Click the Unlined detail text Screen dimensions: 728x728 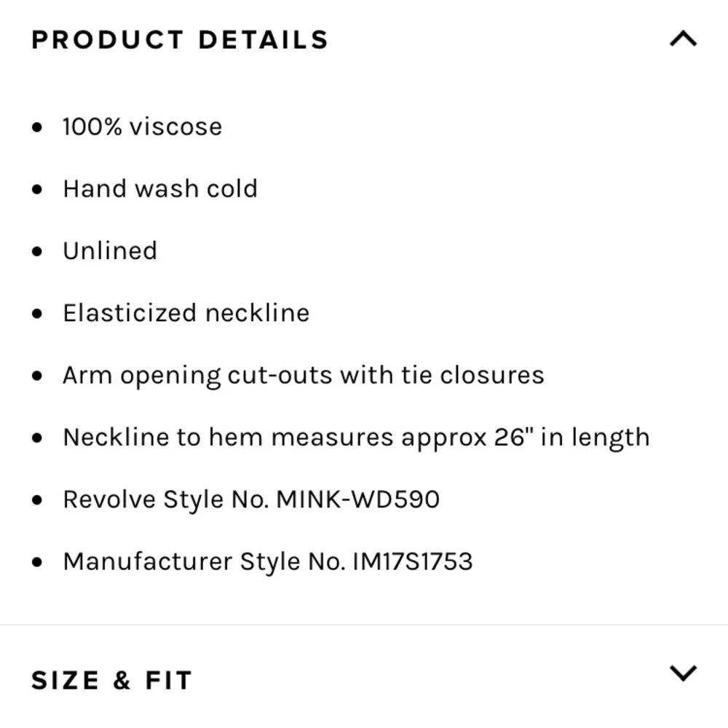pyautogui.click(x=110, y=251)
